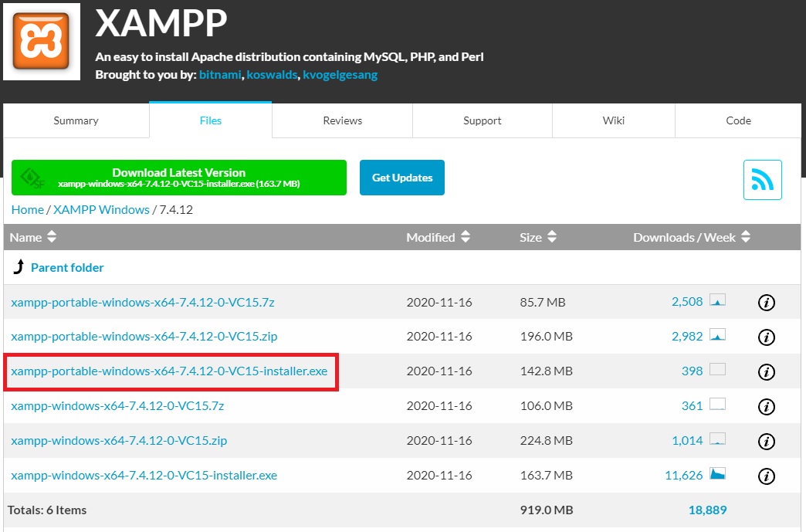The width and height of the screenshot is (806, 532).
Task: Switch to the Code tab
Action: point(738,120)
